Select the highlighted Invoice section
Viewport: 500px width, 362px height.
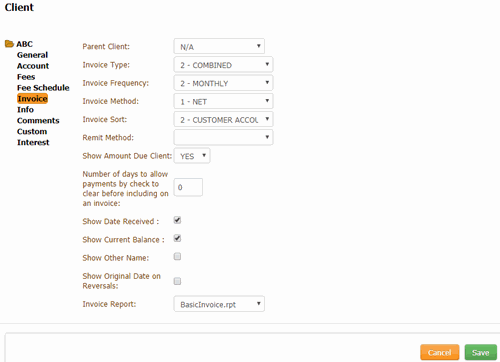tap(33, 99)
